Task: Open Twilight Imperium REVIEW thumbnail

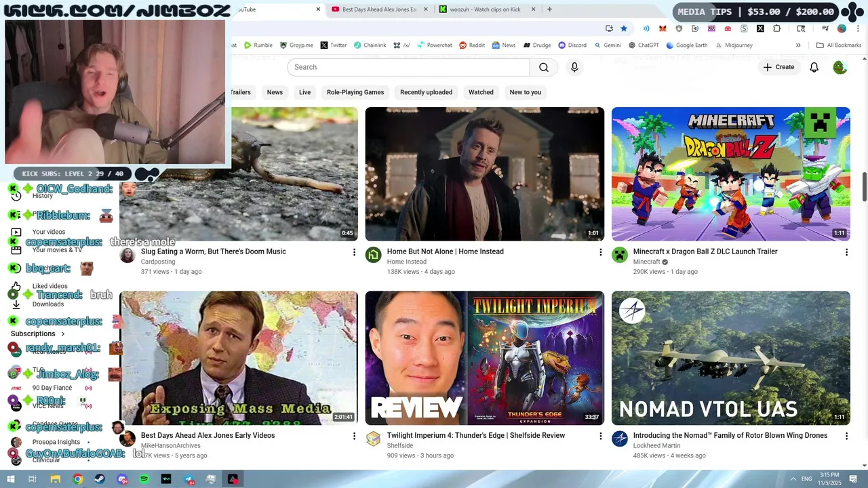Action: pyautogui.click(x=484, y=359)
